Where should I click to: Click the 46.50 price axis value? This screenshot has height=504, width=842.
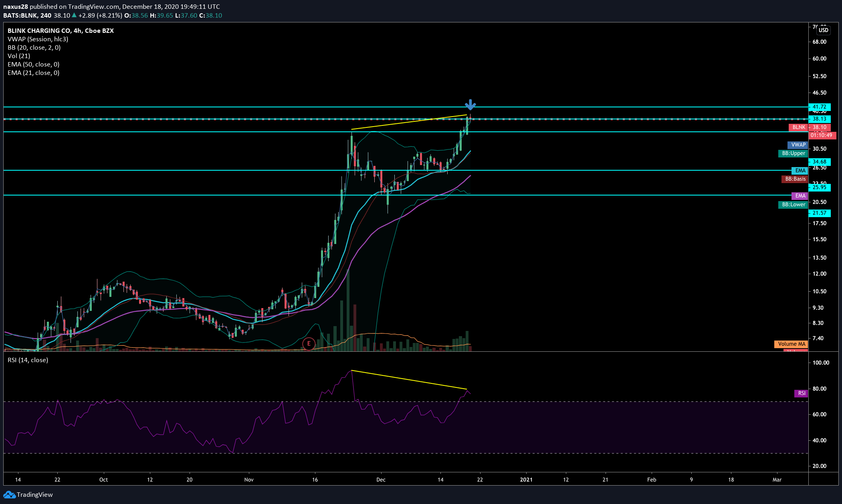point(820,93)
